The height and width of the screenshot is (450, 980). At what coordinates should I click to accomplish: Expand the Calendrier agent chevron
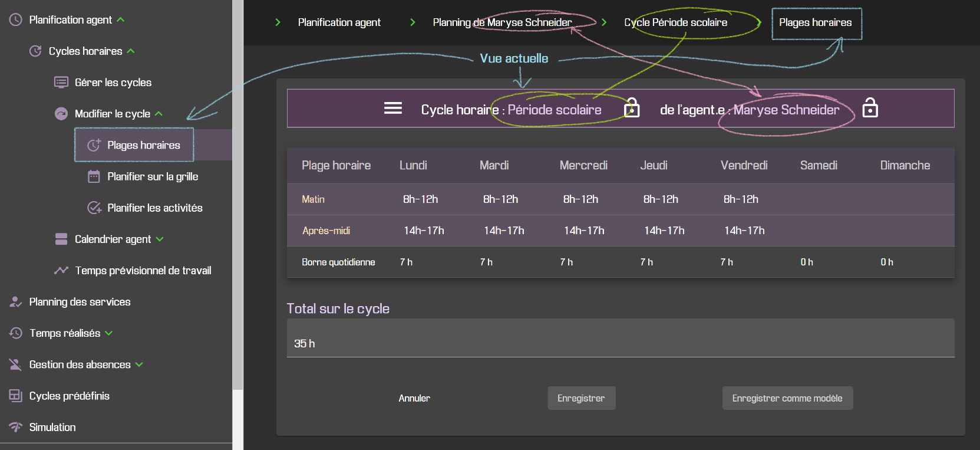tap(160, 239)
